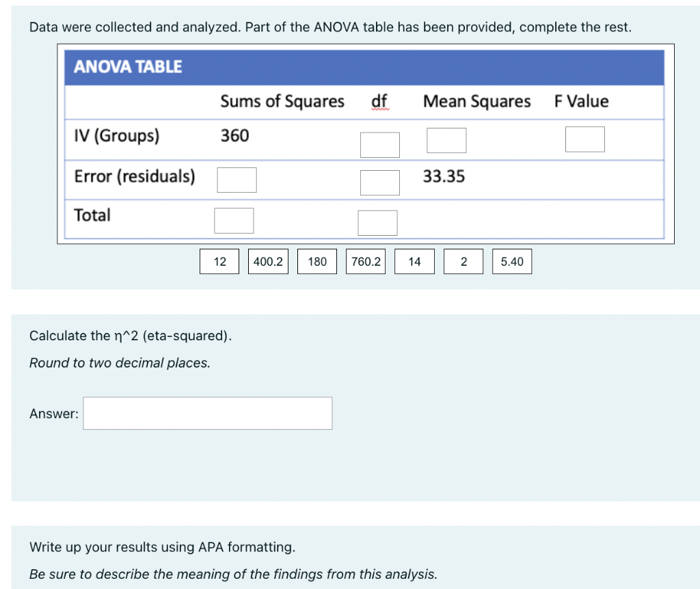Select the "14" answer tile

click(414, 261)
